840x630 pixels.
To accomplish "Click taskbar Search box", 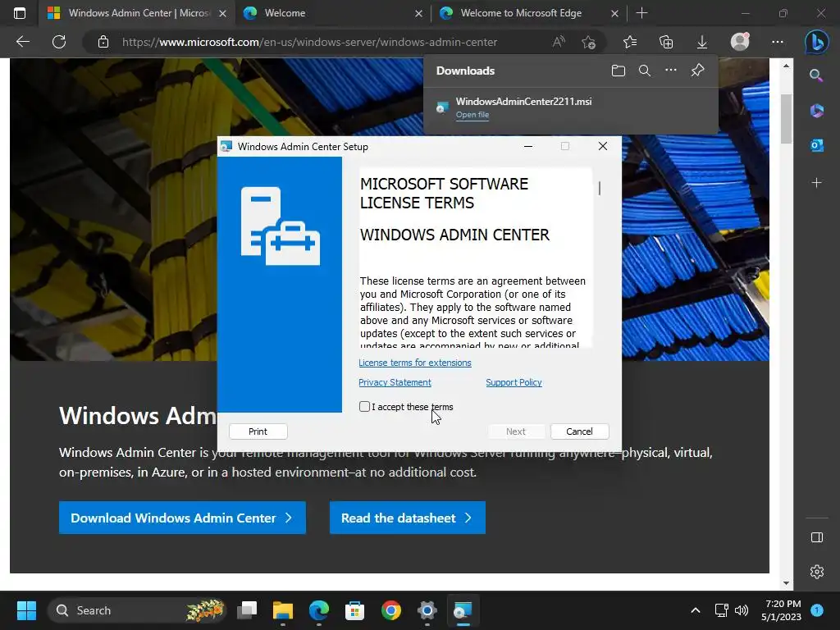I will click(x=137, y=610).
